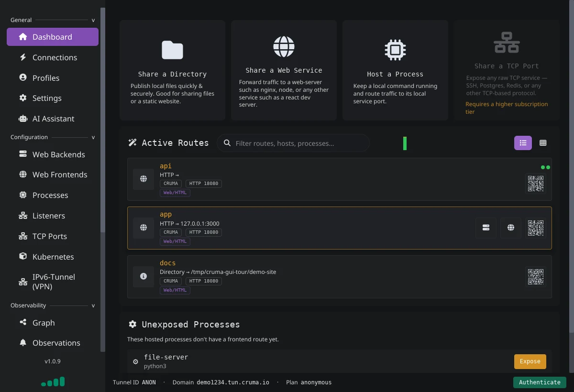Click Requires a higher subscription tier link
This screenshot has height=392, width=574.
(x=507, y=108)
